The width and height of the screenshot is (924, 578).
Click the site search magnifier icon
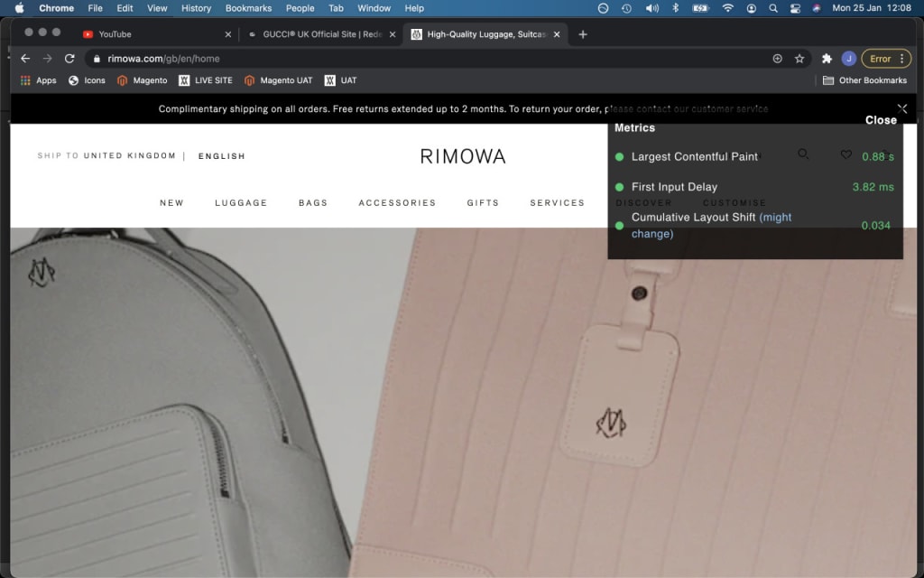pos(803,154)
